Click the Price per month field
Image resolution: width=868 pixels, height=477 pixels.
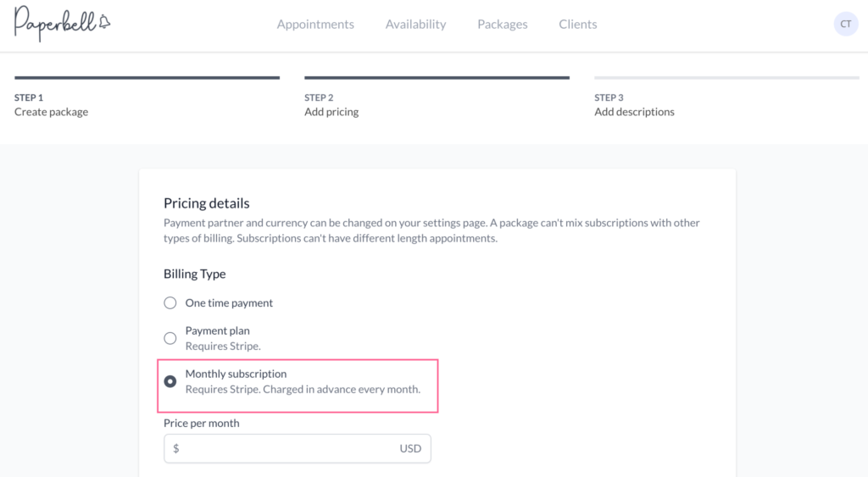(298, 448)
